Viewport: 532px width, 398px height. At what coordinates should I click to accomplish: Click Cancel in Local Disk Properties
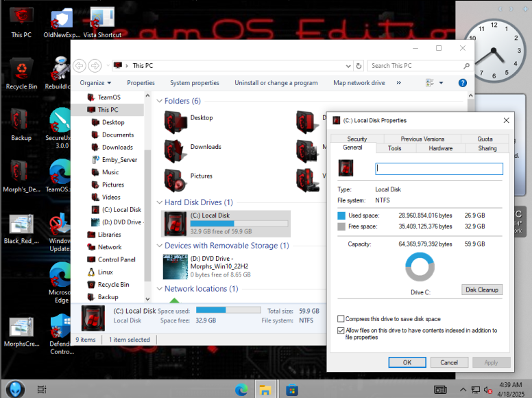[x=449, y=362]
